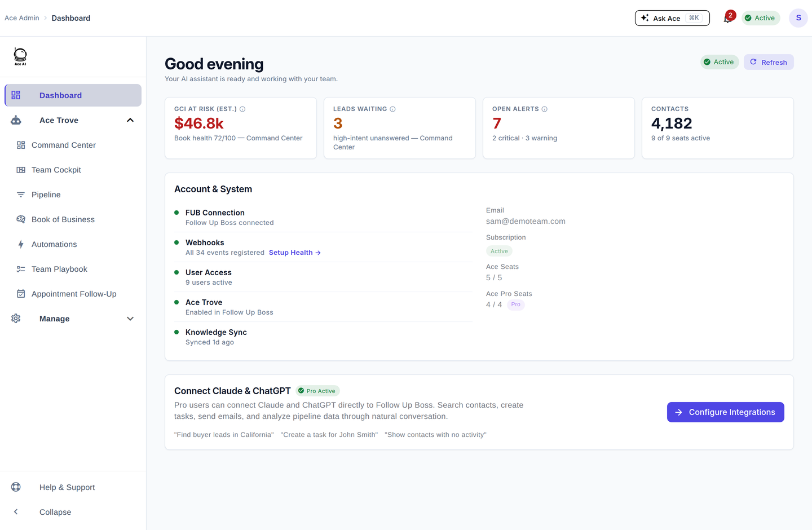Screen dimensions: 812x530
Task: Click the Pro Active badge
Action: click(x=318, y=391)
